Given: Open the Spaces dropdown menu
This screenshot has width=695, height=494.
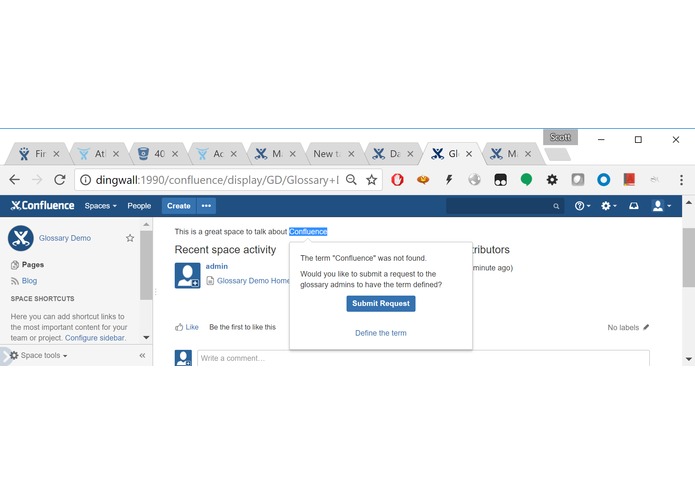Looking at the screenshot, I should pyautogui.click(x=101, y=206).
